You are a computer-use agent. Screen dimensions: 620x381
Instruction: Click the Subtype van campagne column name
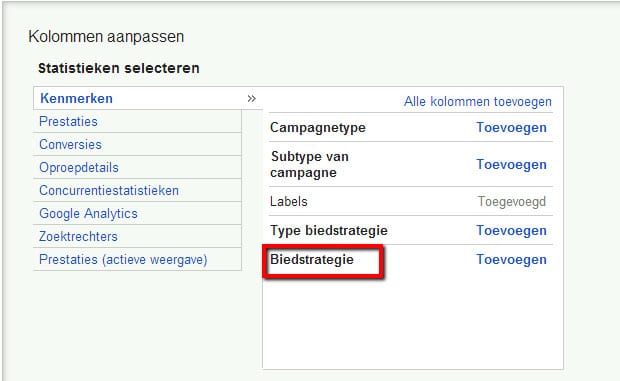click(310, 164)
